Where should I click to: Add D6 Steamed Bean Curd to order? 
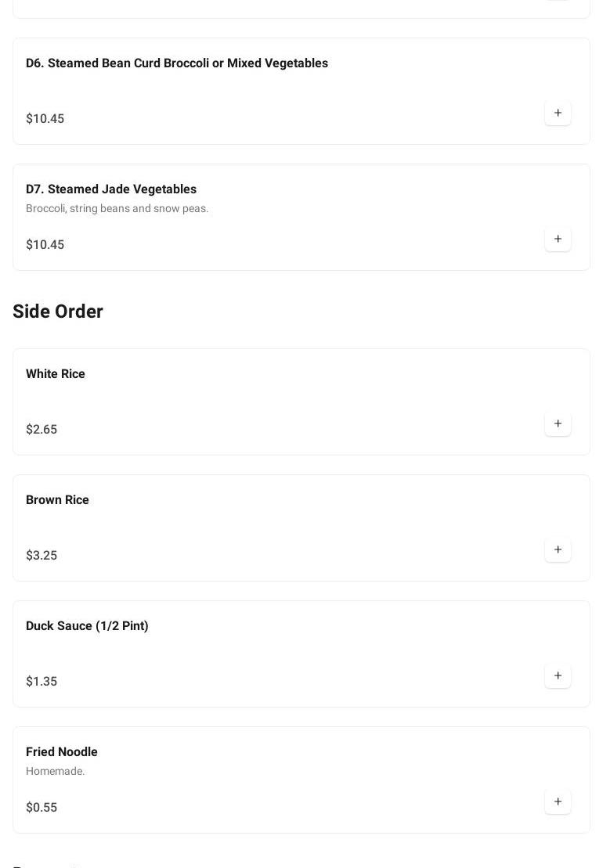[x=558, y=113]
